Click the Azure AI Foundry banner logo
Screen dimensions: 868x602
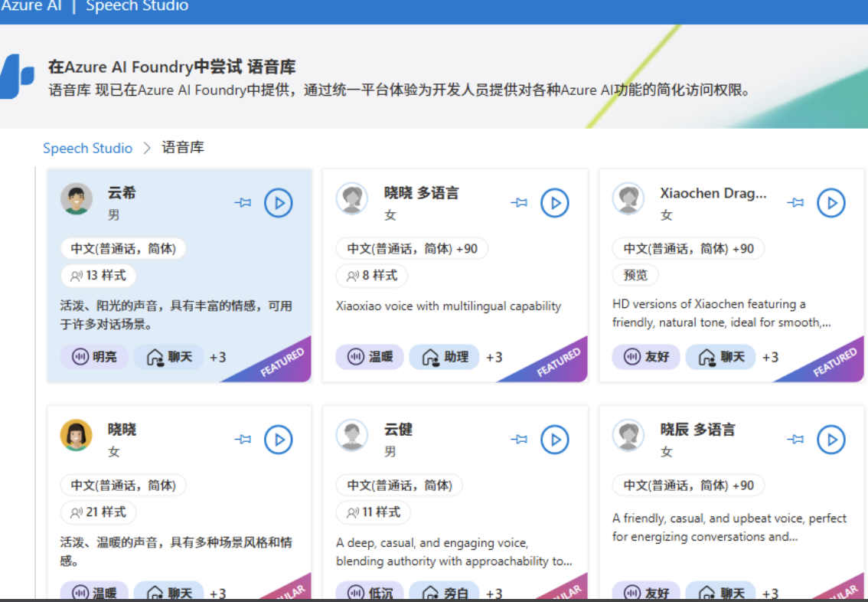pos(17,77)
